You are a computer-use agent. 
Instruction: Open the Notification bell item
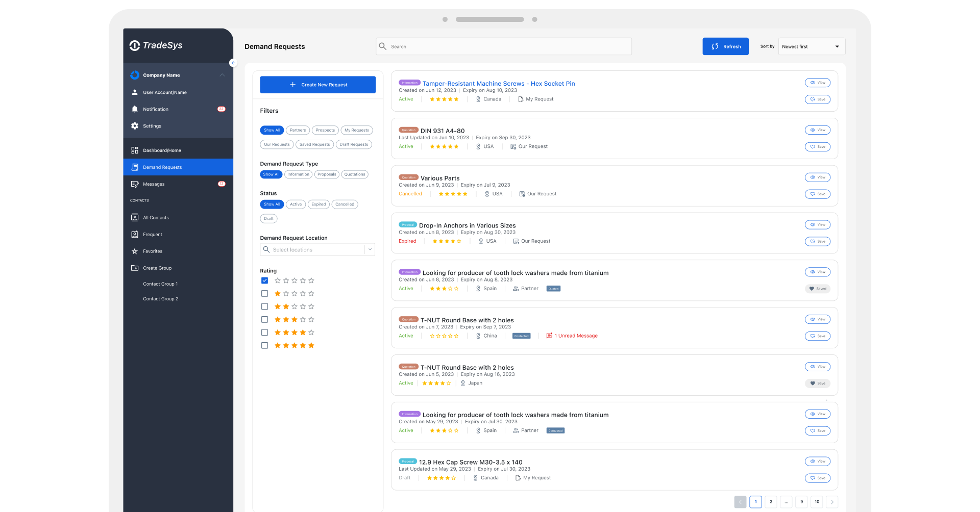pos(155,109)
